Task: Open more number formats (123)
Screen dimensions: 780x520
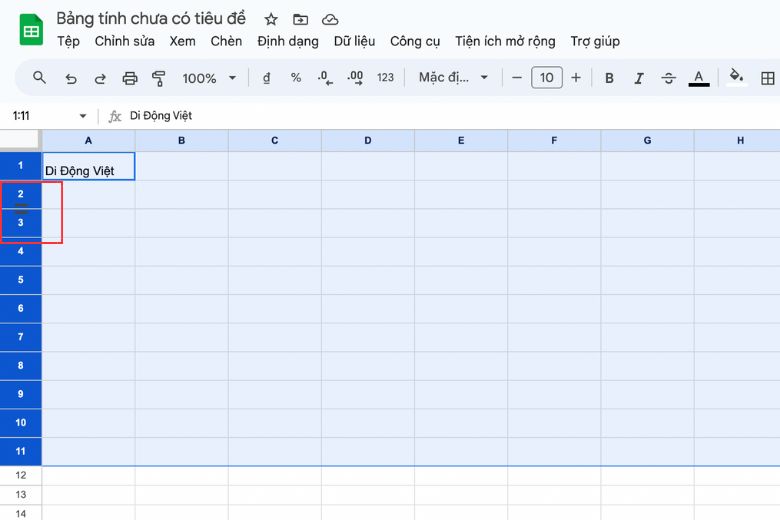Action: tap(386, 78)
